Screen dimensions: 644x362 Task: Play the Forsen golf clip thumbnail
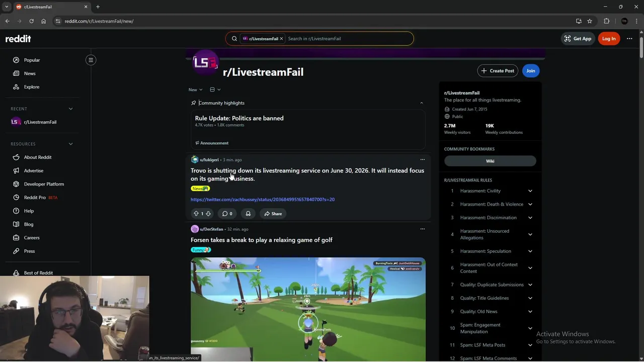[308, 309]
